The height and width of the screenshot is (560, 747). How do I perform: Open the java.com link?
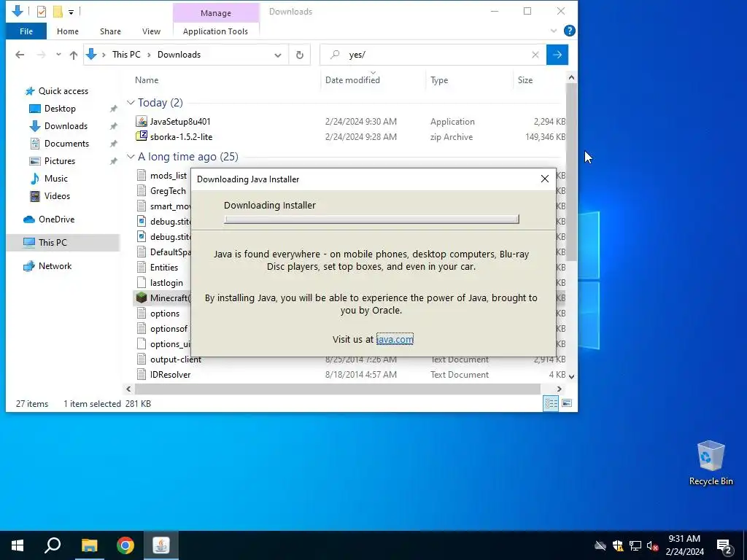tap(395, 340)
